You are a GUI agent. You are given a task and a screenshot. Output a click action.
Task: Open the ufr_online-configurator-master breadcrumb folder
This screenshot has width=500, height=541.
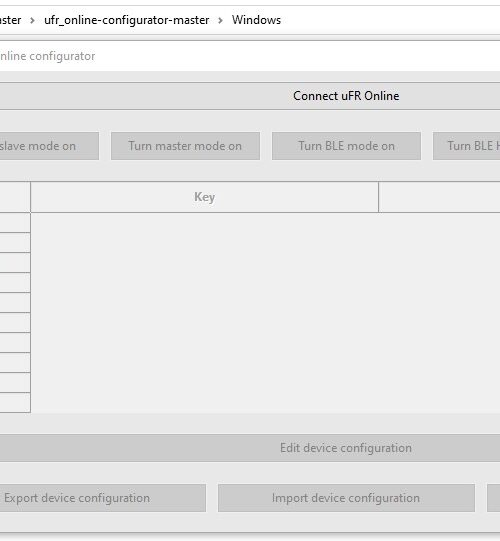(127, 20)
